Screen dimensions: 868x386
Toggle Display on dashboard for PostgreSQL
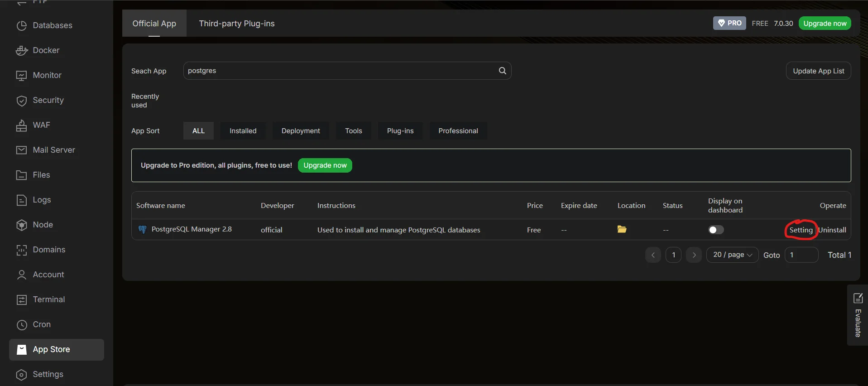click(715, 230)
